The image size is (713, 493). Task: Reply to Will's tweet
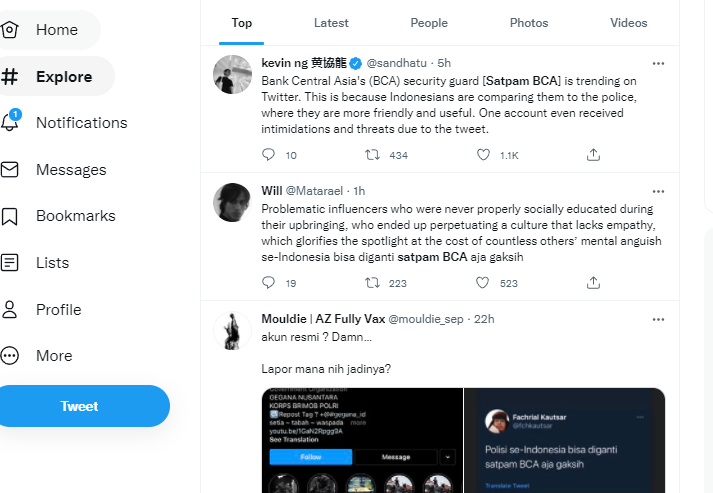[x=268, y=283]
